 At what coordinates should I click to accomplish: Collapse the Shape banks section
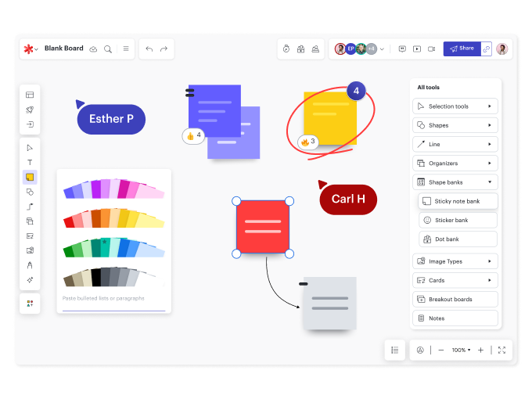[455, 182]
